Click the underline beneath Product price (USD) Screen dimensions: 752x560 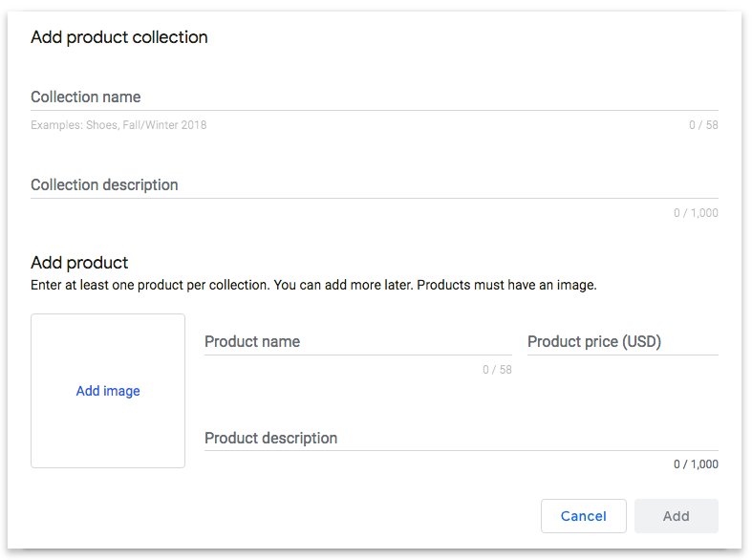(622, 355)
